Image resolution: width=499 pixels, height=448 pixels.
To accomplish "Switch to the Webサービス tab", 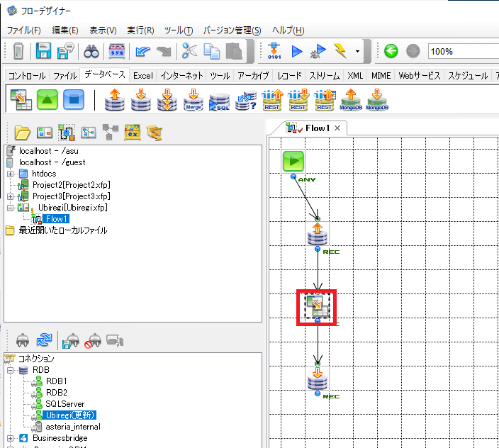I will pyautogui.click(x=419, y=76).
